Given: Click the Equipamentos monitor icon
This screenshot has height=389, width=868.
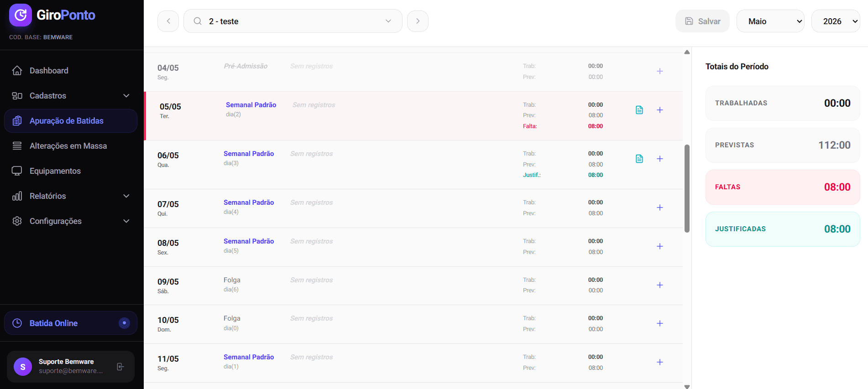Looking at the screenshot, I should click(x=17, y=171).
